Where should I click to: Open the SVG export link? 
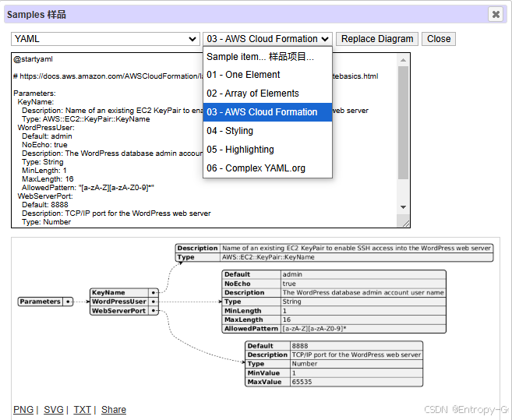[54, 410]
